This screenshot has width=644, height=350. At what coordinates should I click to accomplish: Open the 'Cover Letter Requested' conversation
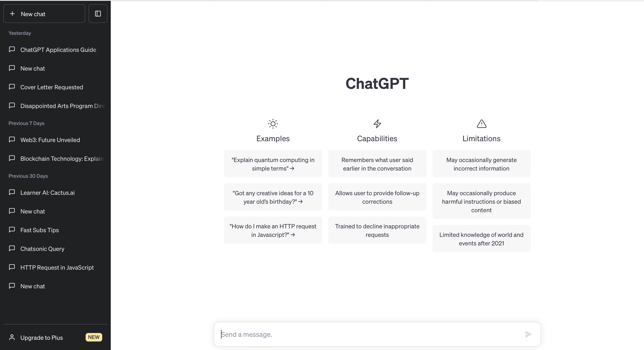click(x=51, y=87)
